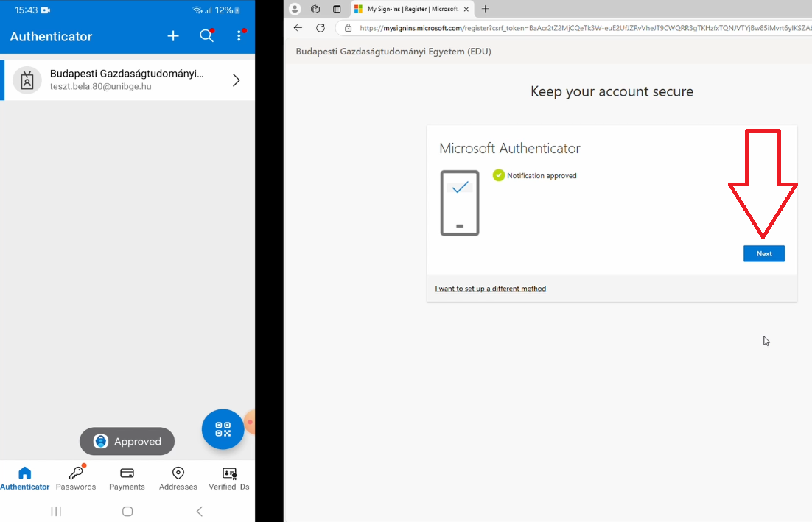Reload the browser page
The width and height of the screenshot is (812, 522).
(x=321, y=28)
